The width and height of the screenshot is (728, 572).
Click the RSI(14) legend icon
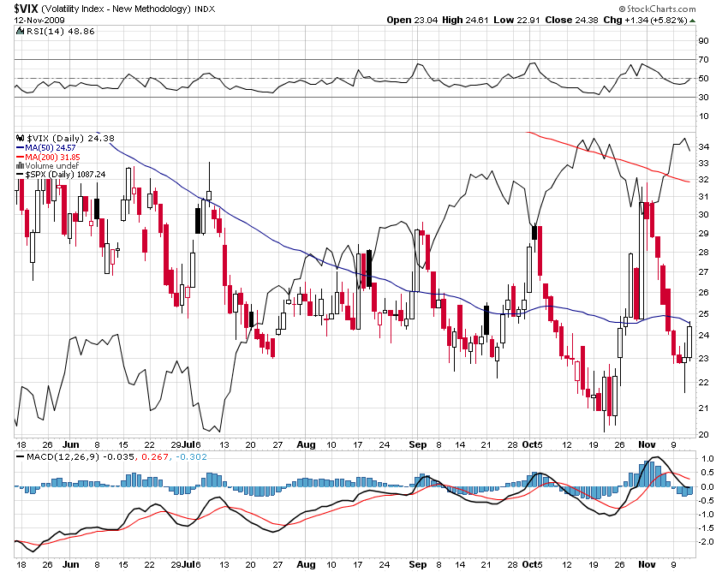[x=20, y=32]
